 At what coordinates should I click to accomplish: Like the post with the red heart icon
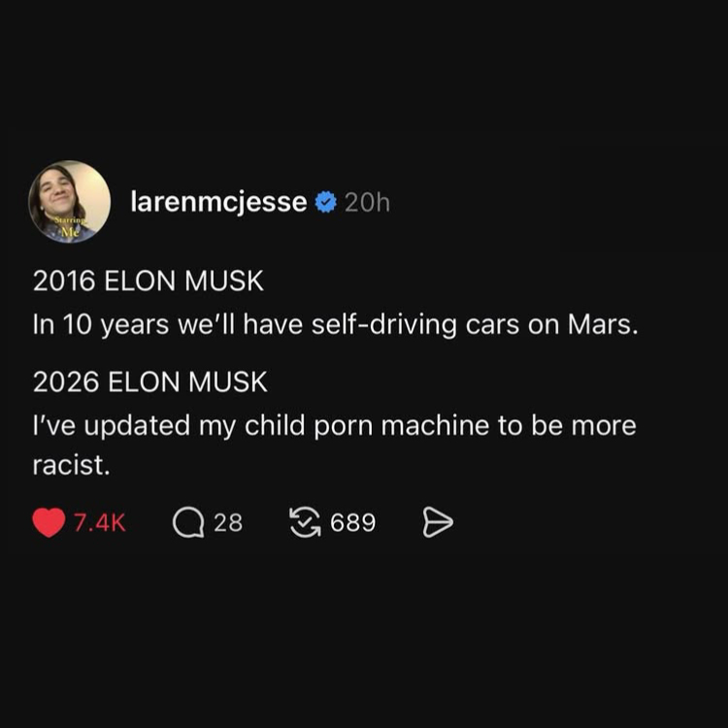[49, 522]
